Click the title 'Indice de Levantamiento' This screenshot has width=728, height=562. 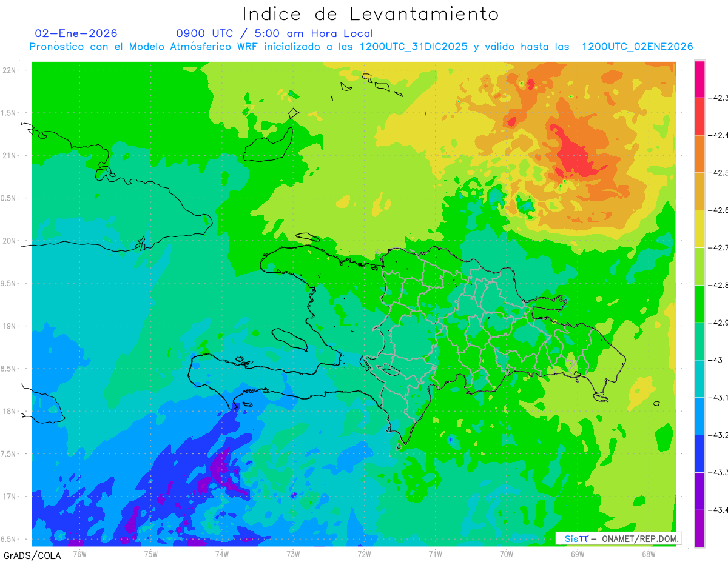coord(371,14)
